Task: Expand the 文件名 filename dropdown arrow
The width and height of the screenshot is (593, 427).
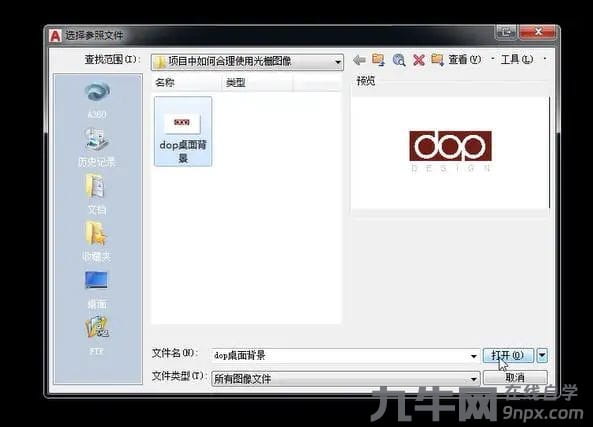Action: (473, 356)
